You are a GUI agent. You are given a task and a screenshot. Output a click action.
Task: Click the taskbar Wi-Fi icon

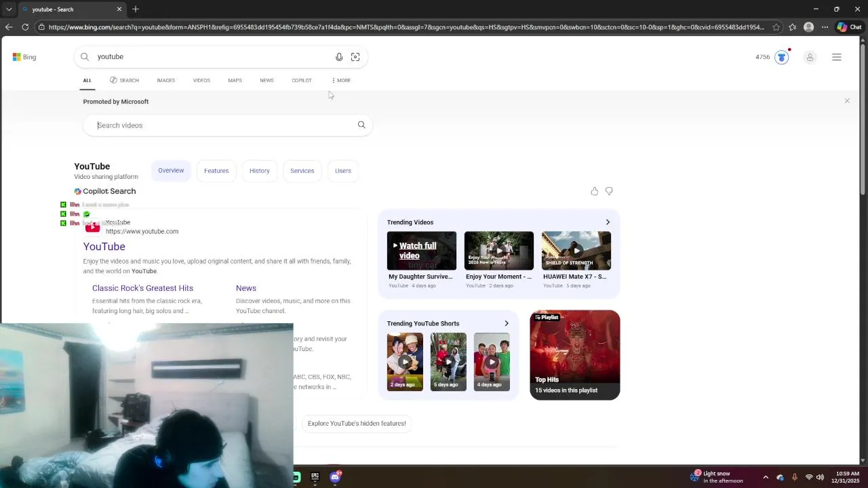tap(808, 477)
